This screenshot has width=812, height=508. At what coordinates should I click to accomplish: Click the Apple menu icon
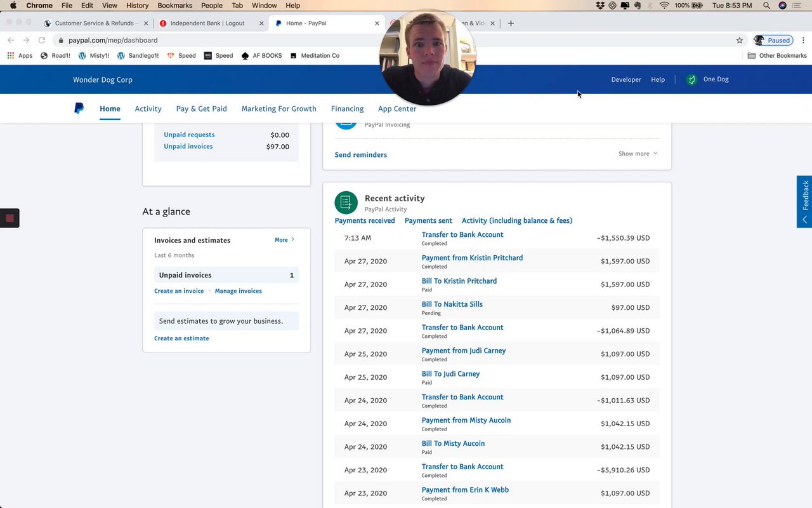pyautogui.click(x=13, y=6)
